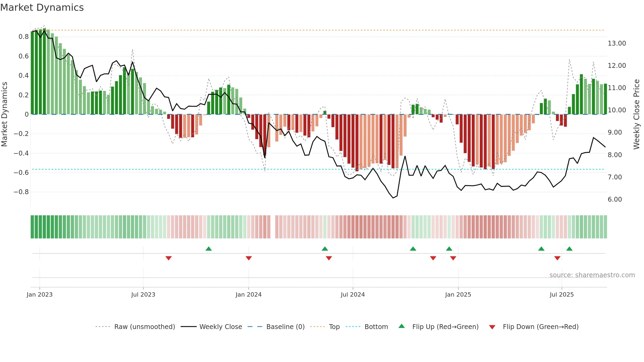The image size is (644, 362).
Task: Select the green flip-up marker around late May 2025
Action: [541, 249]
